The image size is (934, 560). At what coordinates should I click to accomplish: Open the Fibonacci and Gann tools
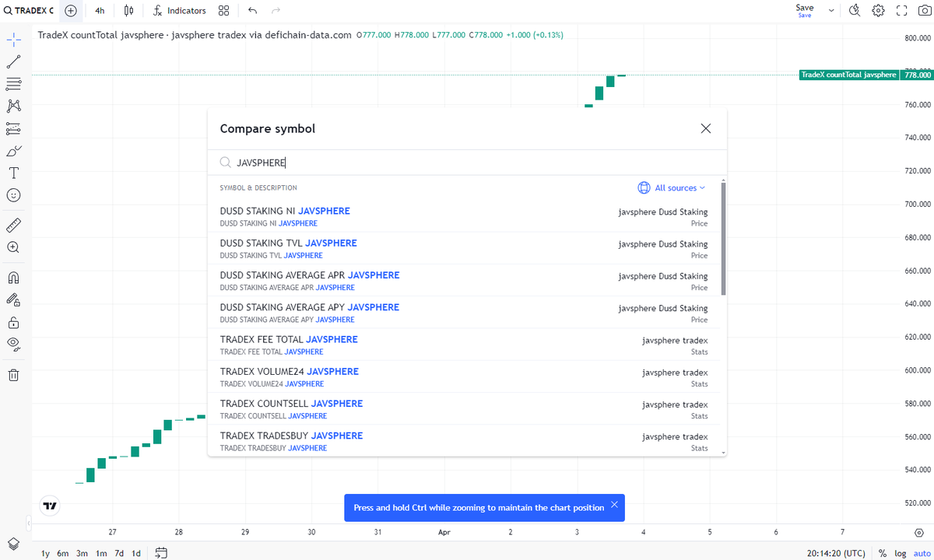pyautogui.click(x=13, y=83)
